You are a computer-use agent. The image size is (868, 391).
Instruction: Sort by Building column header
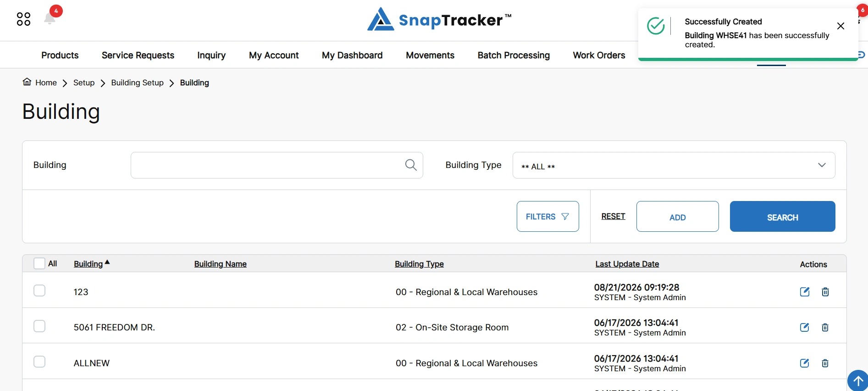(88, 264)
